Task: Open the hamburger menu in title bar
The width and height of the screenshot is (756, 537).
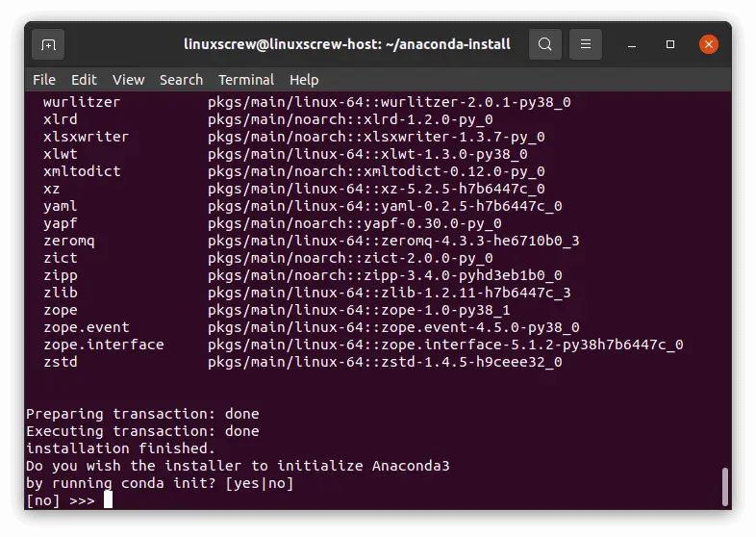Action: tap(586, 44)
